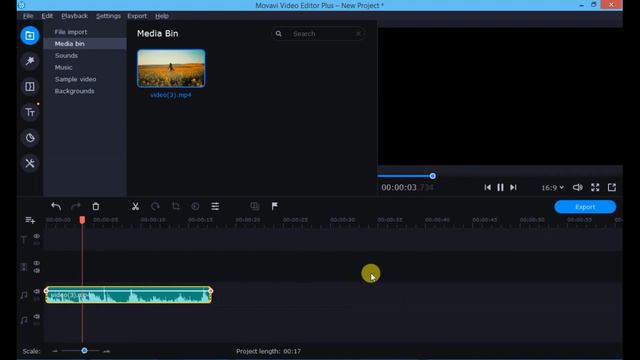This screenshot has height=360, width=640.
Task: Select Sounds in the side list
Action: tap(85, 56)
